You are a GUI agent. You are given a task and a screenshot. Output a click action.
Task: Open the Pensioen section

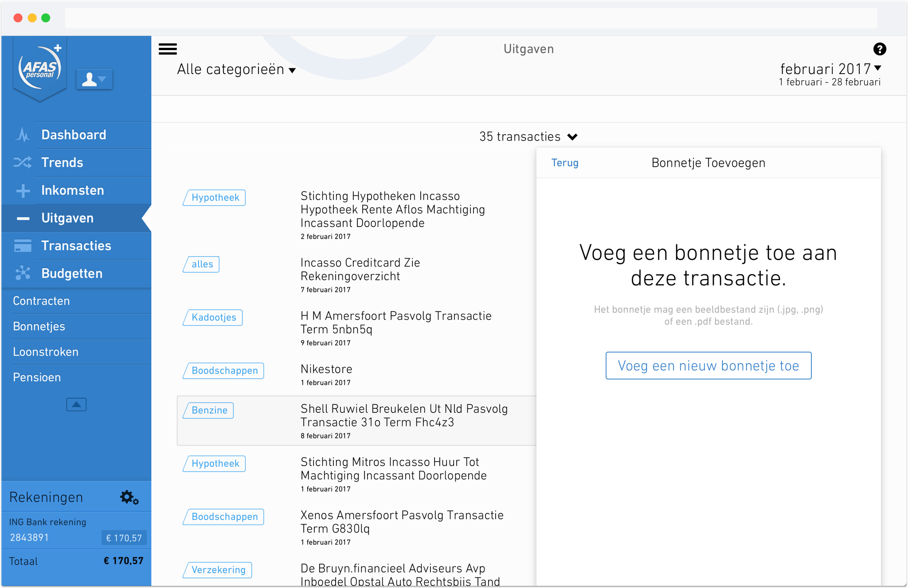tap(37, 377)
